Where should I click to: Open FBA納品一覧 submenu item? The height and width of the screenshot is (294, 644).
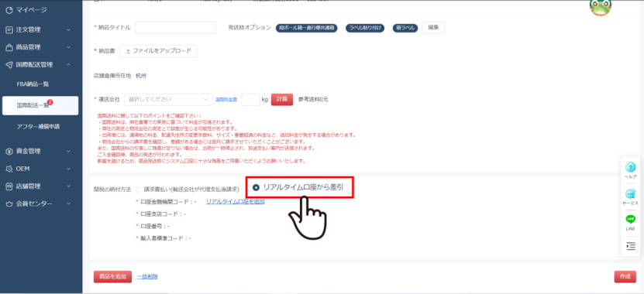click(33, 84)
